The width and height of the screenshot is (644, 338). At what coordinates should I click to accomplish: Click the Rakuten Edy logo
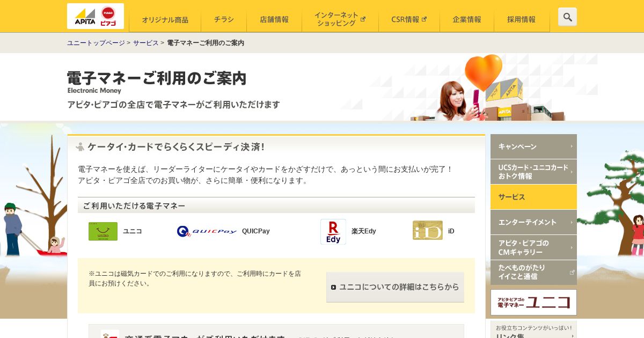[333, 232]
